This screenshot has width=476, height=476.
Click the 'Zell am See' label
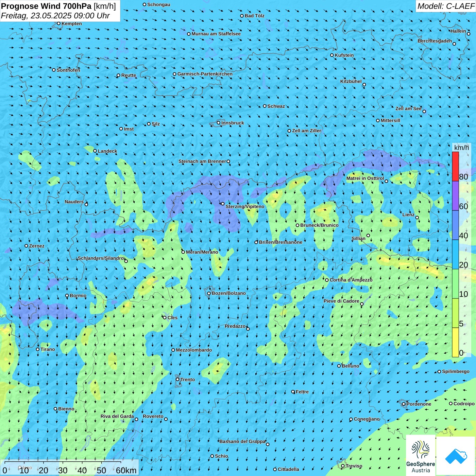pyautogui.click(x=408, y=108)
